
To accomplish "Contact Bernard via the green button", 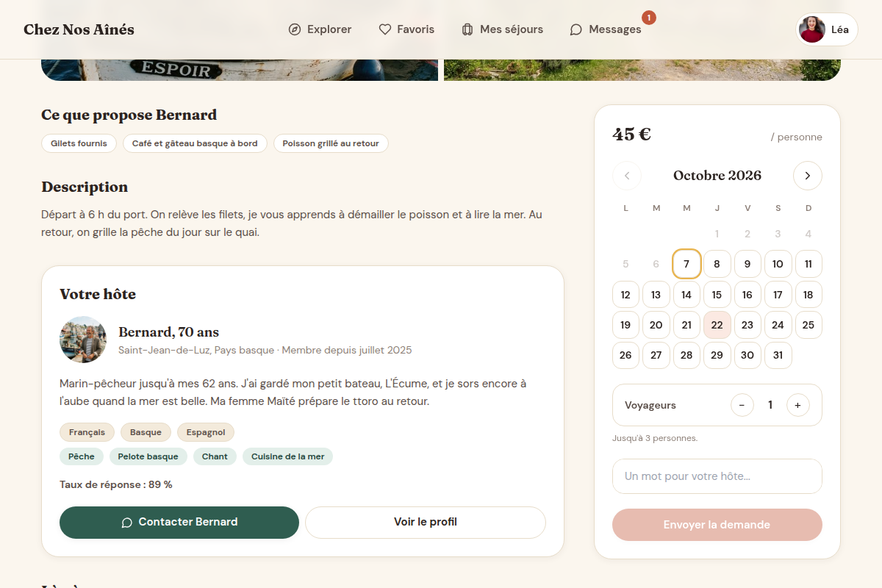I will (179, 523).
